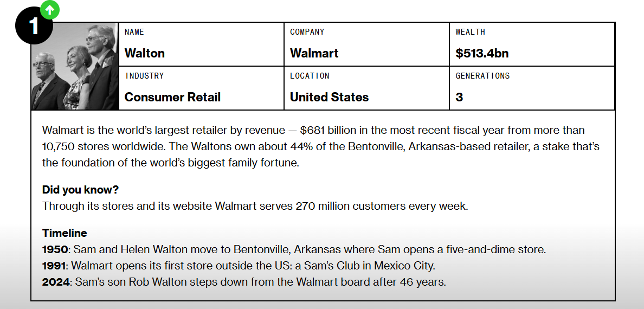The image size is (644, 309).
Task: Click the "Did you know?" heading
Action: coord(80,190)
